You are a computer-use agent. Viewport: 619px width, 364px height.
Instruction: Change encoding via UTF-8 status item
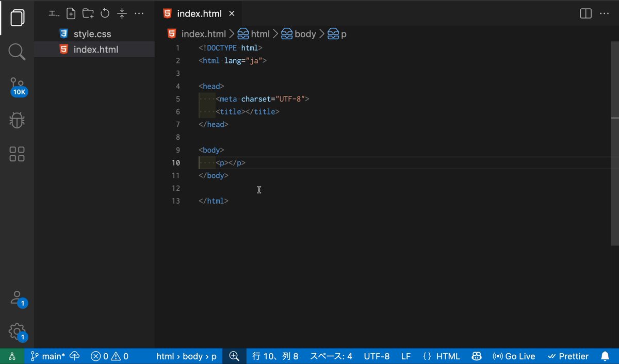377,356
